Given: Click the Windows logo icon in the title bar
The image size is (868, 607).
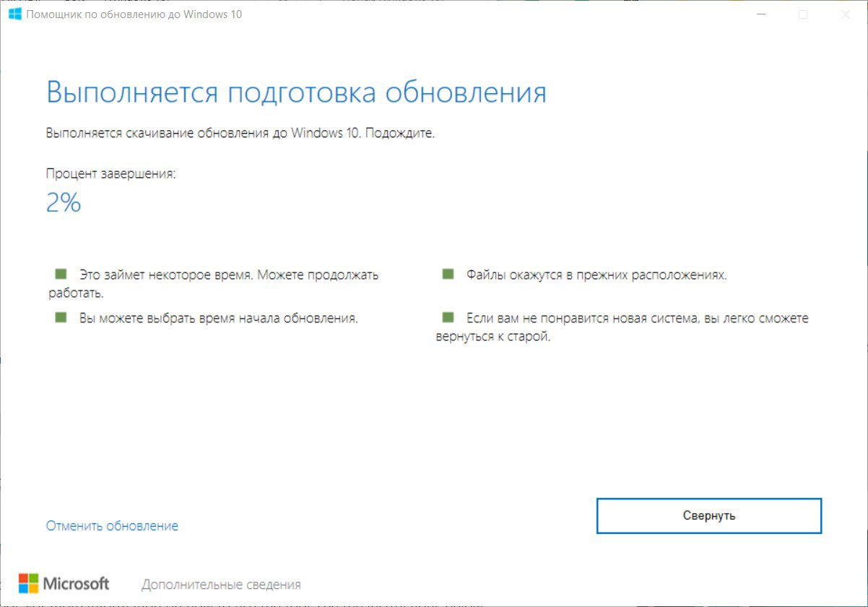Looking at the screenshot, I should (14, 14).
